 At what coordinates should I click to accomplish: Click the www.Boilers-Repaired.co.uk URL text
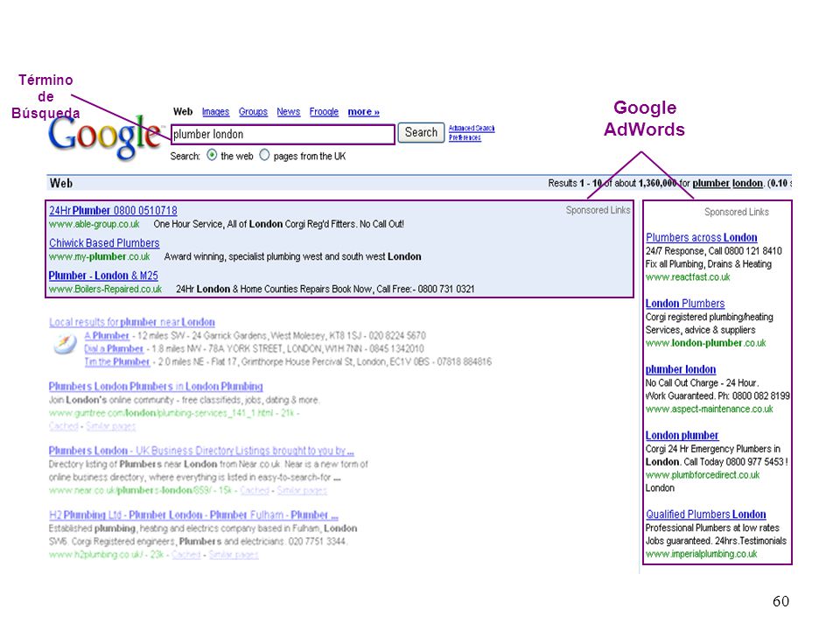[x=106, y=290]
